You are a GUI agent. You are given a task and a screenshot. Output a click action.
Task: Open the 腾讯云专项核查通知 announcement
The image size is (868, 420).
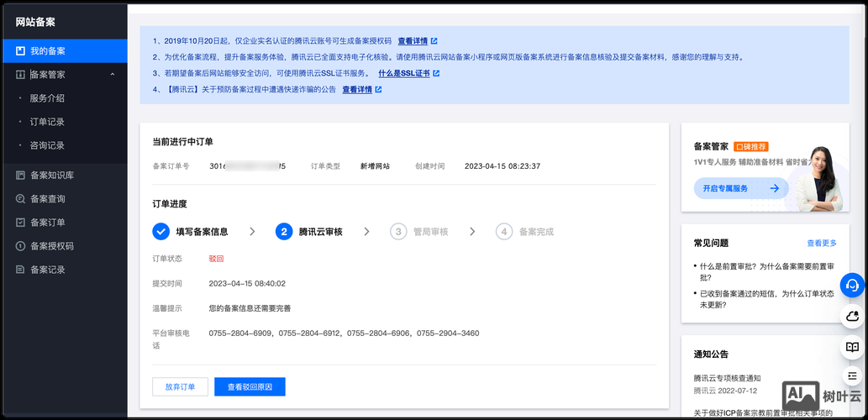[727, 379]
